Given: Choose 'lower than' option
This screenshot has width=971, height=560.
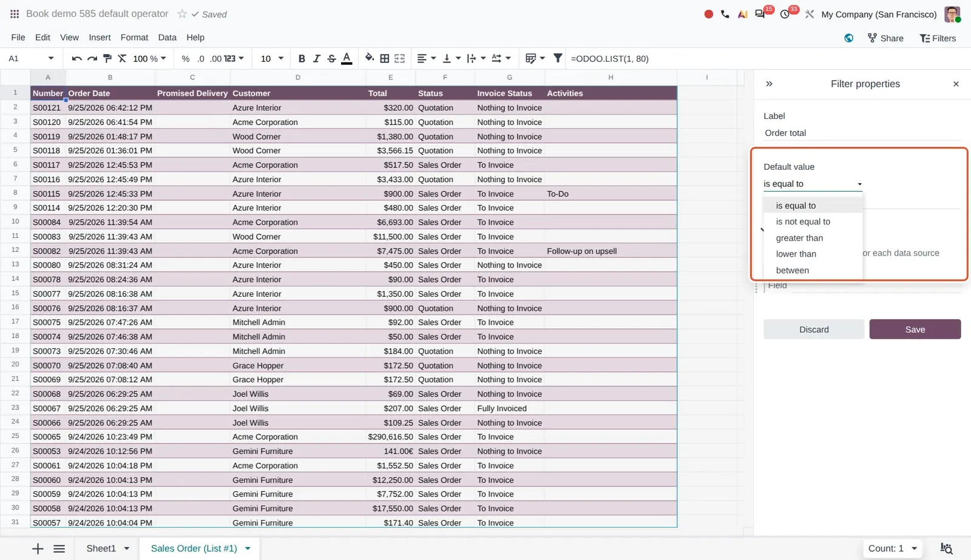Looking at the screenshot, I should click(813, 254).
